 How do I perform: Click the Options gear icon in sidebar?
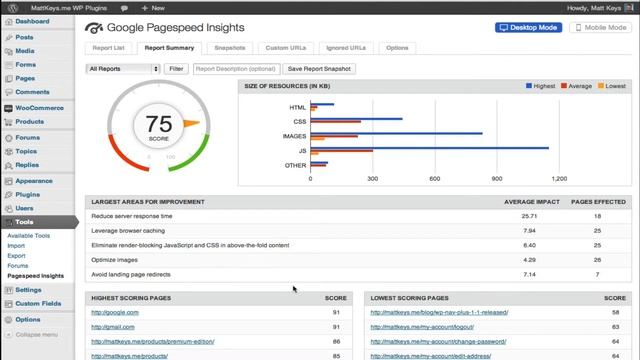tap(9, 320)
